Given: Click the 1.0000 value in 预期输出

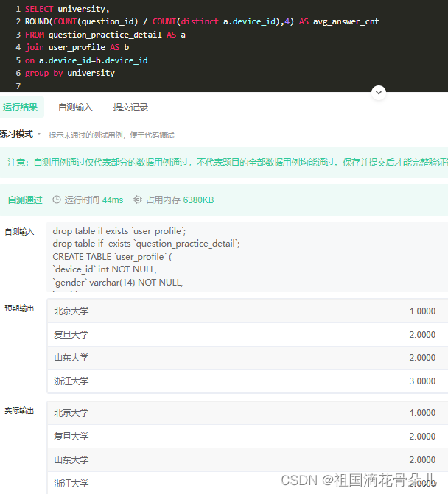Looking at the screenshot, I should pyautogui.click(x=422, y=311).
